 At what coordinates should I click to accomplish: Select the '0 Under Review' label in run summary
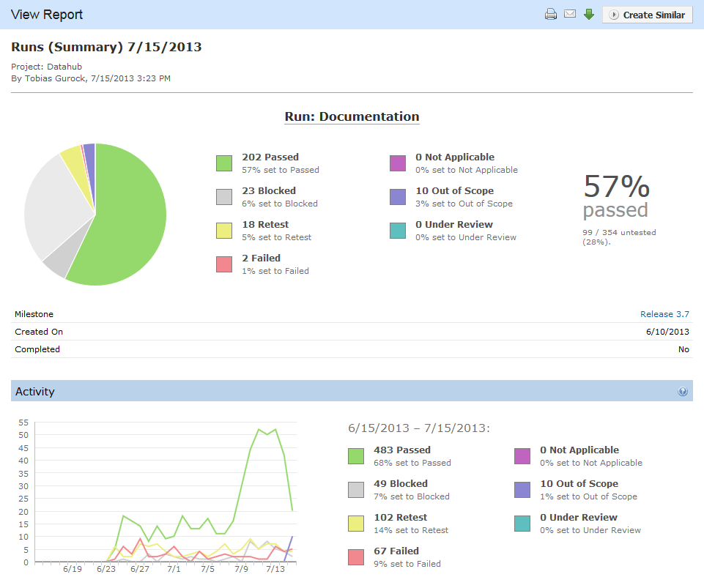coord(454,224)
